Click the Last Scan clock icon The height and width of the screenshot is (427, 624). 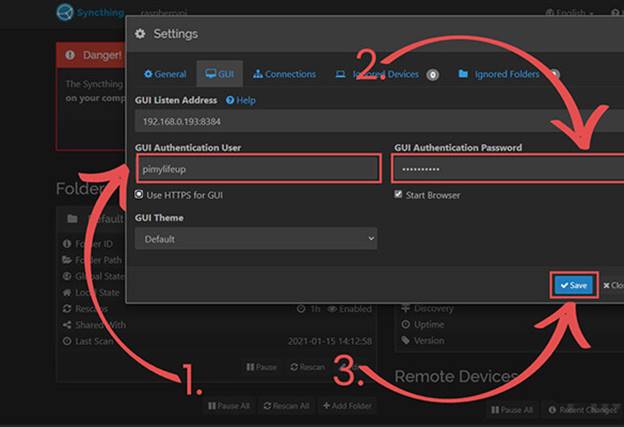tap(67, 341)
